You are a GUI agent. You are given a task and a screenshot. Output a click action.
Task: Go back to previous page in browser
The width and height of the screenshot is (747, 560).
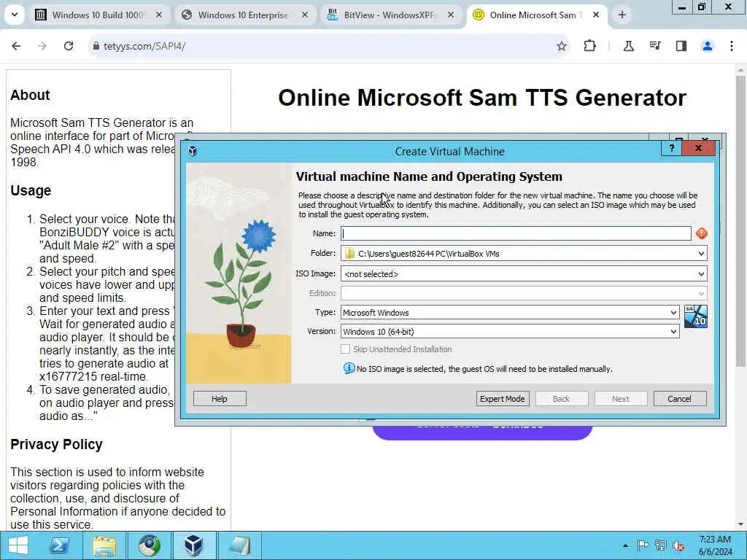click(x=16, y=46)
